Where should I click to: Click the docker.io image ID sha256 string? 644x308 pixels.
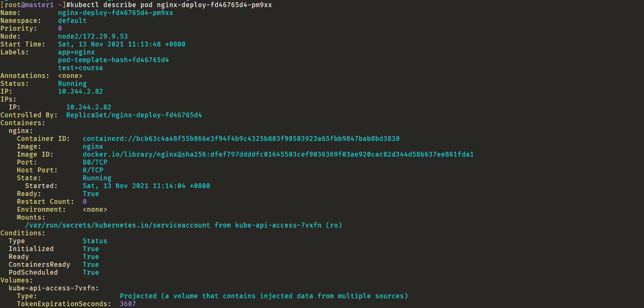coord(278,154)
